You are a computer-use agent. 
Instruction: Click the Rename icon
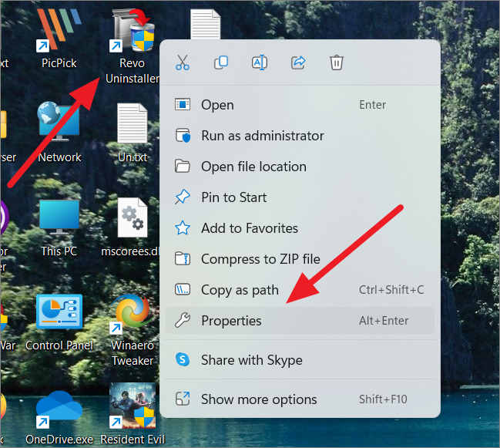pos(260,62)
